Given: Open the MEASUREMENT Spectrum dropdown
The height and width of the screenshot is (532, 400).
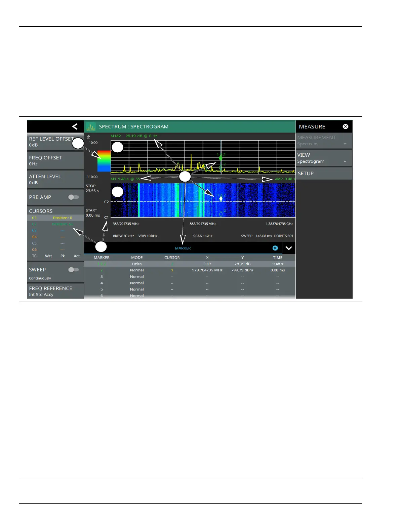Looking at the screenshot, I should tap(324, 141).
